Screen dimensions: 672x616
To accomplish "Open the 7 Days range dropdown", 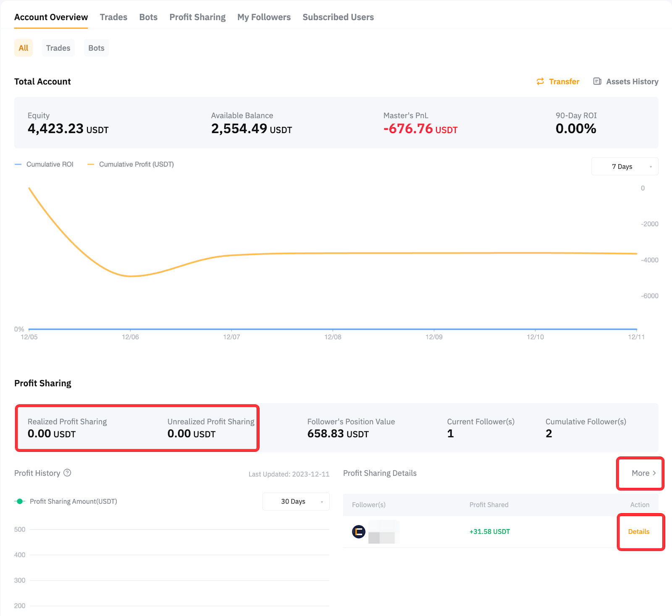I will [625, 167].
